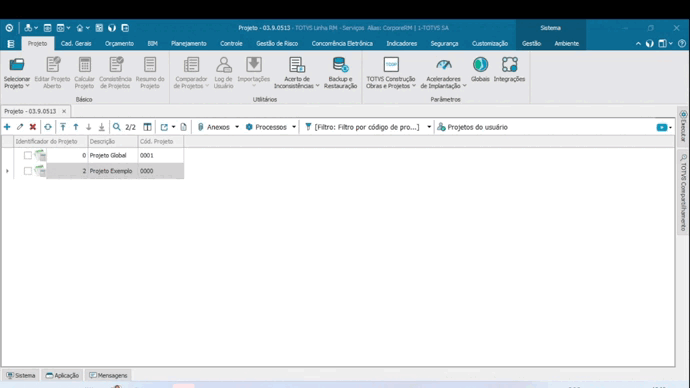The width and height of the screenshot is (690, 388).
Task: Tick checkbox for Projeto Global row
Action: (28, 155)
